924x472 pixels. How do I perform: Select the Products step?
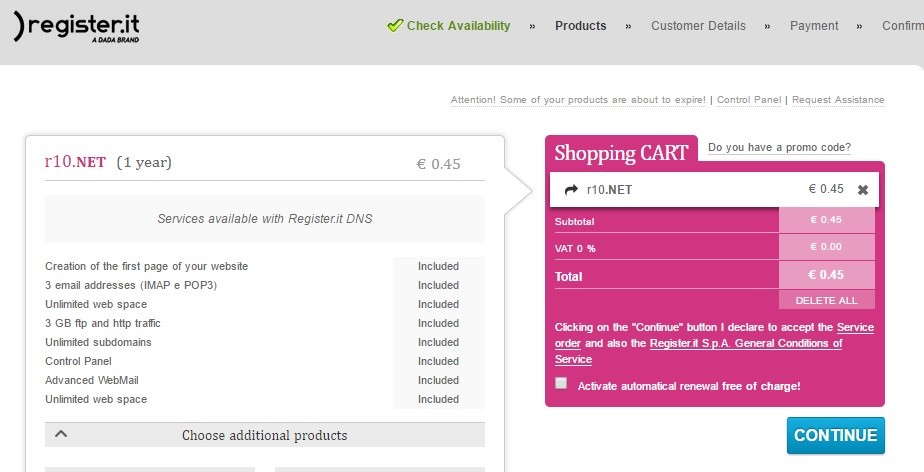click(580, 26)
